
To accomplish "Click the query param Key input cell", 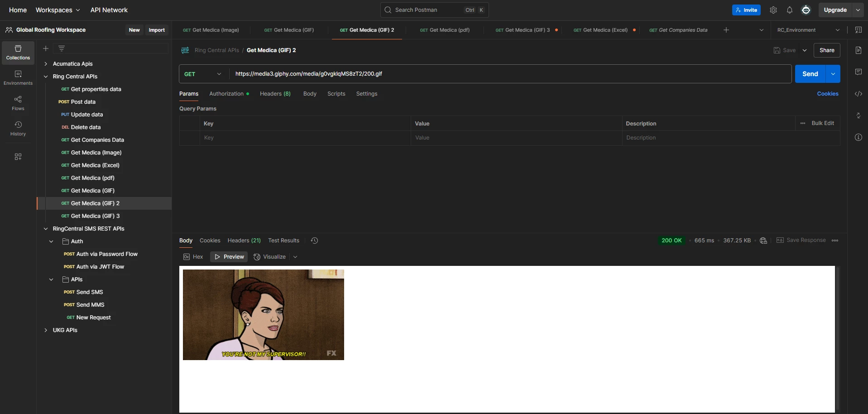I will pyautogui.click(x=305, y=138).
